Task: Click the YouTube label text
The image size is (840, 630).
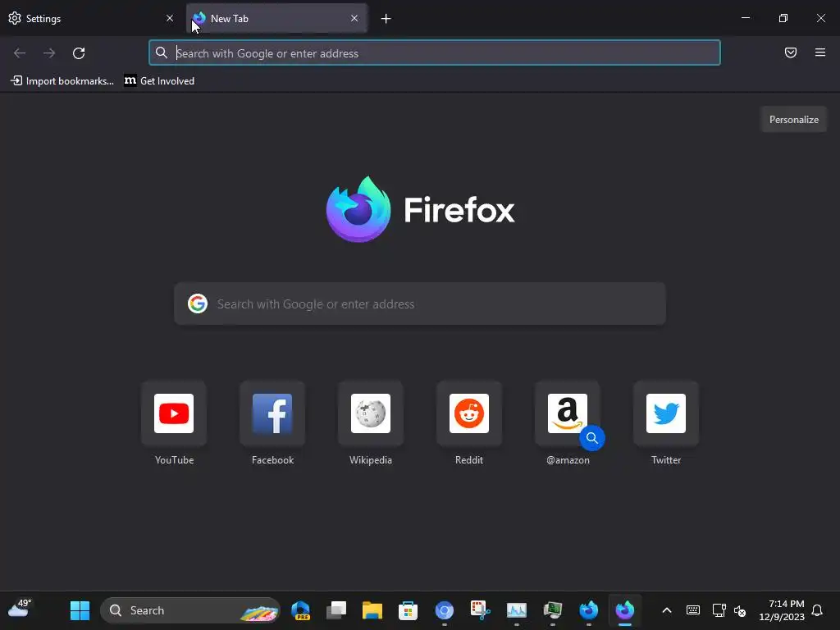Action: pos(174,459)
